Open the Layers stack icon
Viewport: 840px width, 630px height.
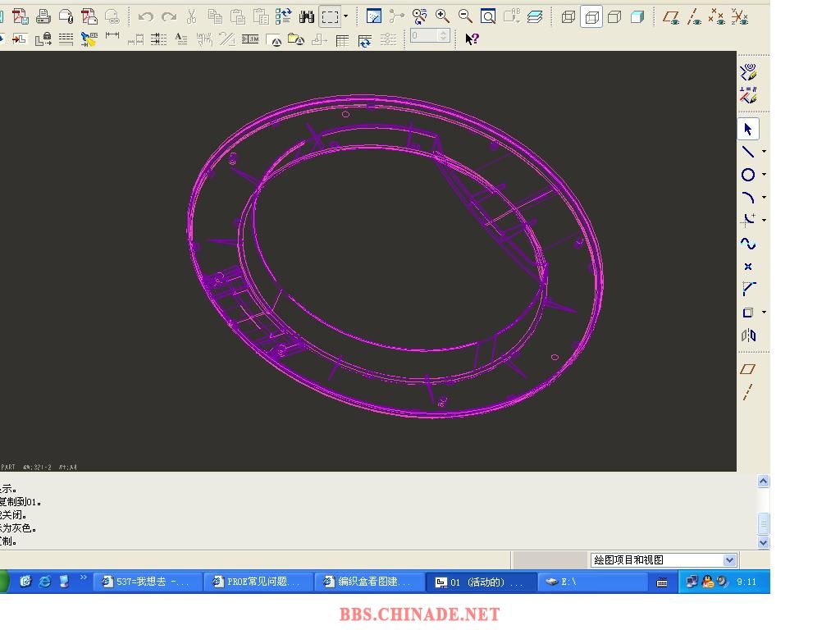[535, 17]
